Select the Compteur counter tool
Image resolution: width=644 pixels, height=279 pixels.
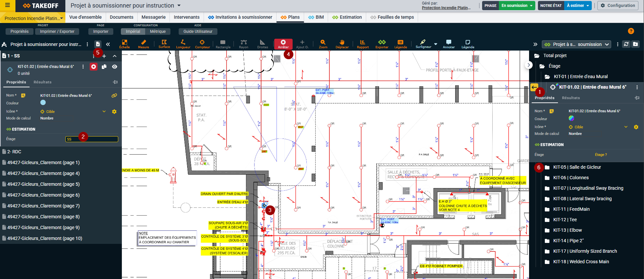click(x=202, y=44)
